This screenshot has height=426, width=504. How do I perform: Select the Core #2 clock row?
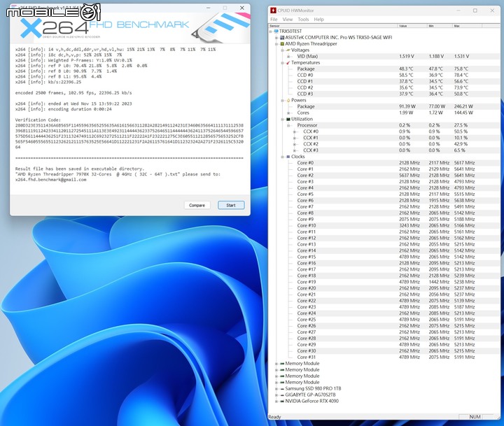pyautogui.click(x=384, y=176)
